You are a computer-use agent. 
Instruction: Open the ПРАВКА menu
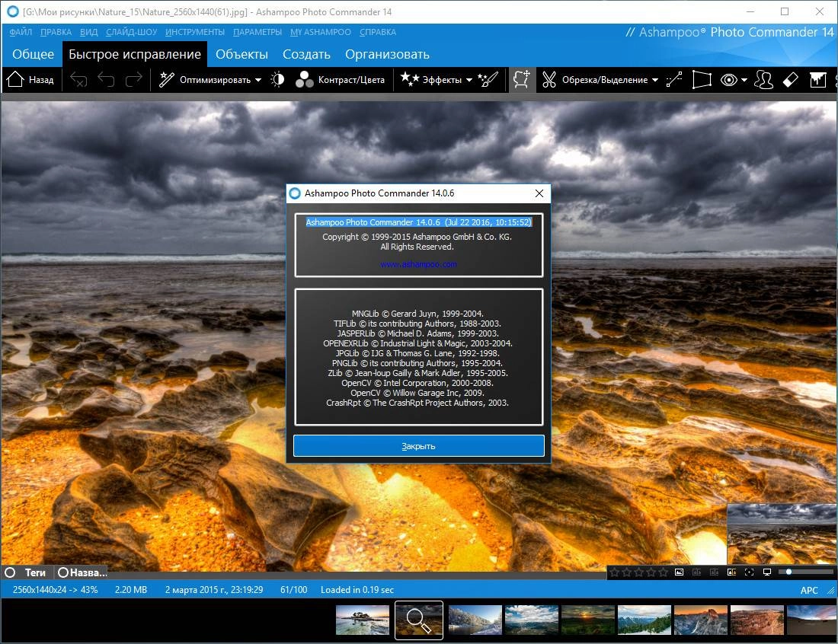pos(56,32)
